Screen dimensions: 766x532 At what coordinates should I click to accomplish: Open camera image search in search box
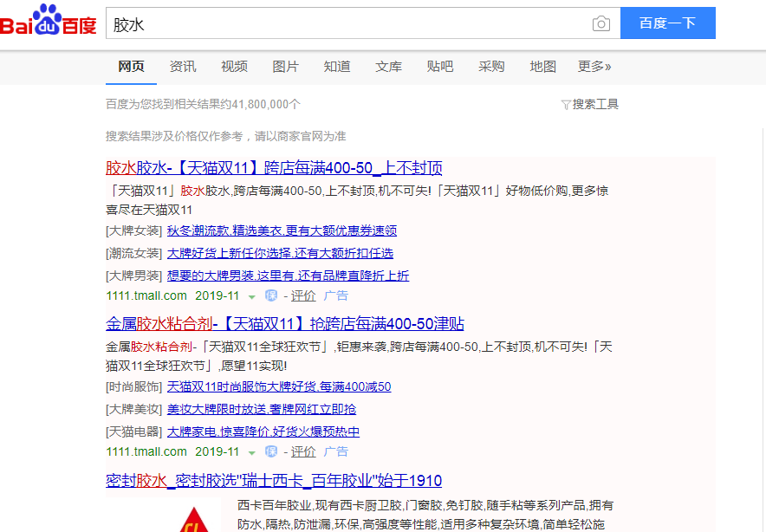[x=600, y=23]
